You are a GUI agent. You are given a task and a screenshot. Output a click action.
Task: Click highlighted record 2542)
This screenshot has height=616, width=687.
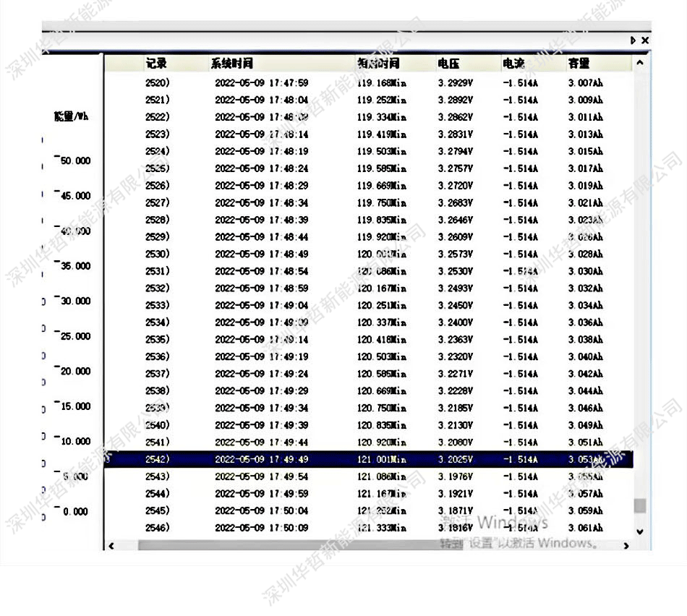pyautogui.click(x=369, y=459)
